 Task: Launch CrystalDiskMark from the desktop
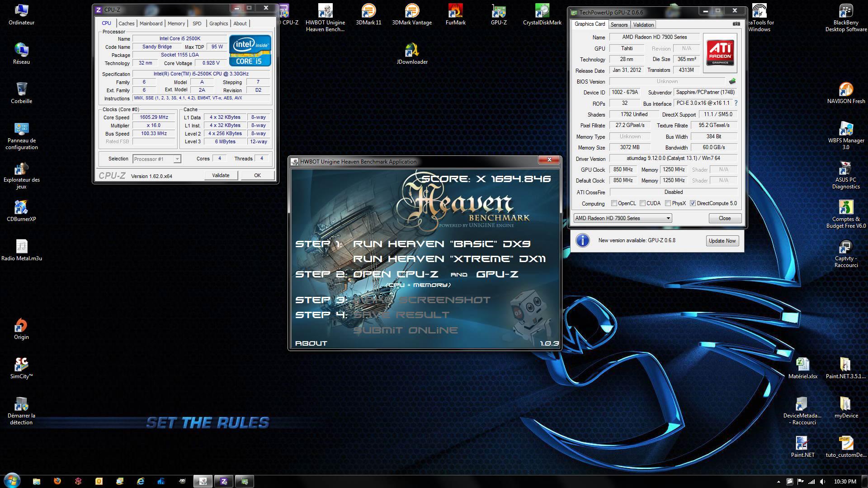(542, 14)
